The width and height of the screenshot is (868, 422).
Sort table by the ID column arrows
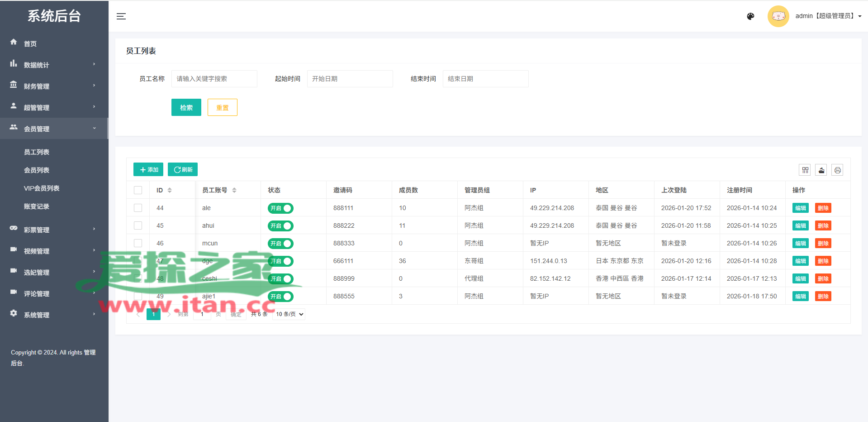click(170, 190)
